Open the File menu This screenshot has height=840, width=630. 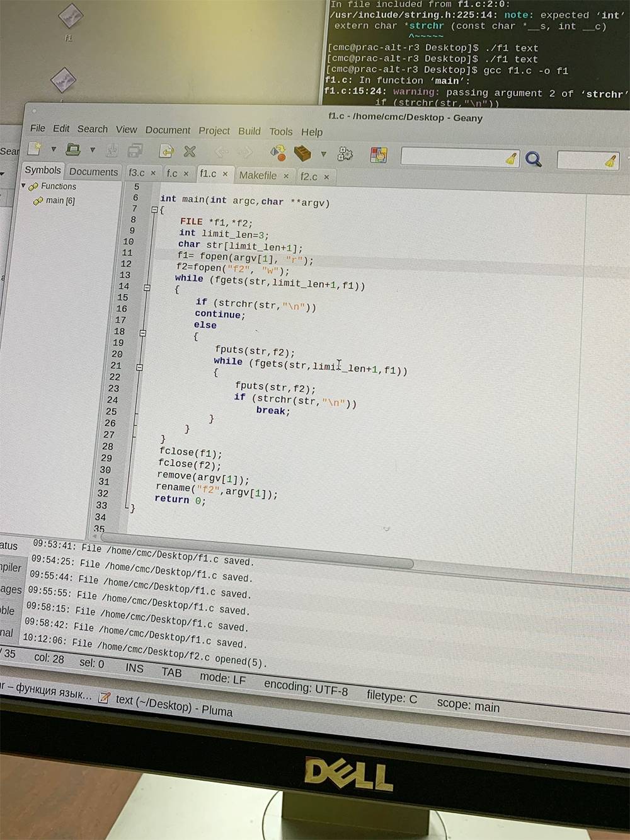38,128
